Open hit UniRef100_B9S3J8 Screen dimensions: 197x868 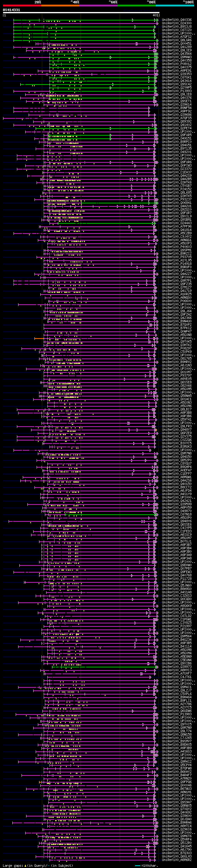coord(177,26)
